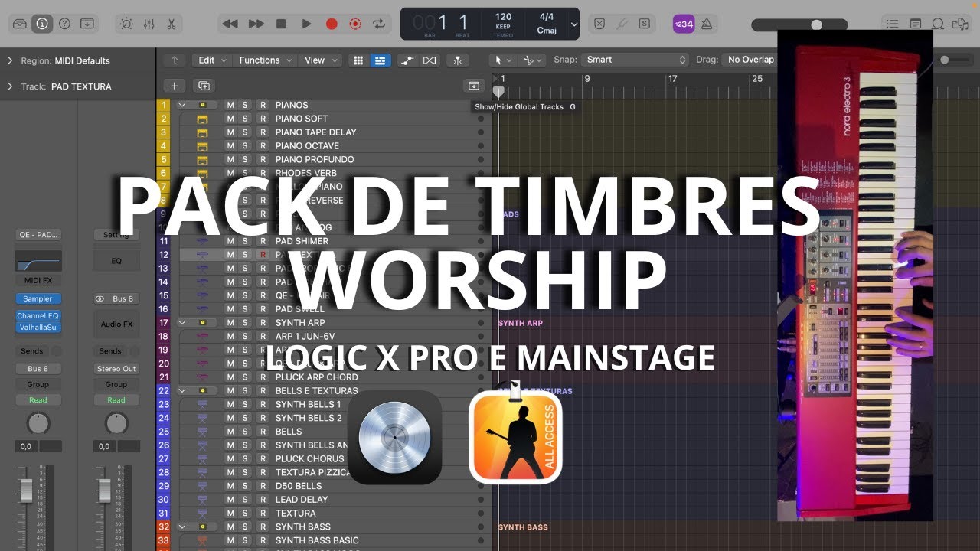This screenshot has height=551, width=980.
Task: Open the Drag No Overlap dropdown
Action: 752,60
